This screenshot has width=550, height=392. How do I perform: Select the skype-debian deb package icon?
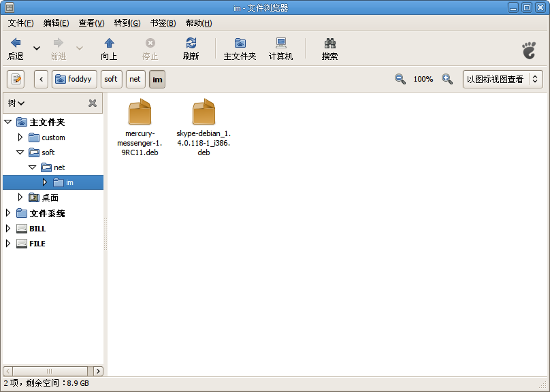point(204,112)
